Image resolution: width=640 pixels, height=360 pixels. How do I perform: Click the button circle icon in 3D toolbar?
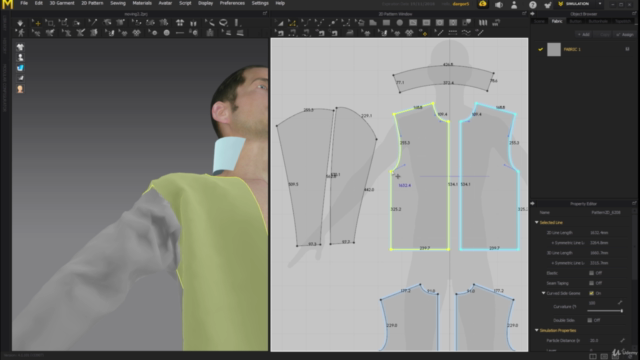pos(167,33)
